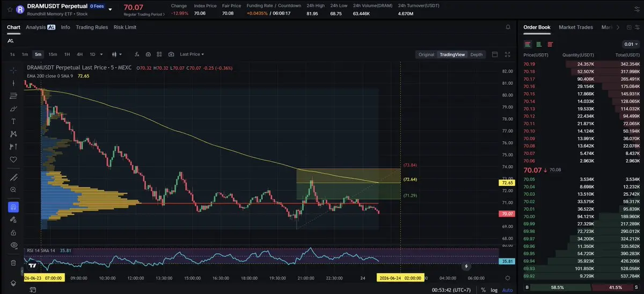
Task: Open the Last Price dropdown
Action: pos(192,54)
